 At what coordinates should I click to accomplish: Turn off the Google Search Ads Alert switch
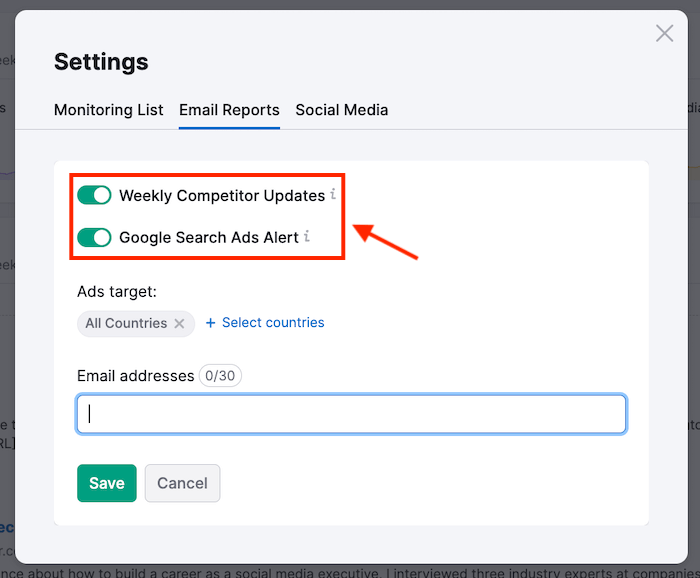pos(94,237)
